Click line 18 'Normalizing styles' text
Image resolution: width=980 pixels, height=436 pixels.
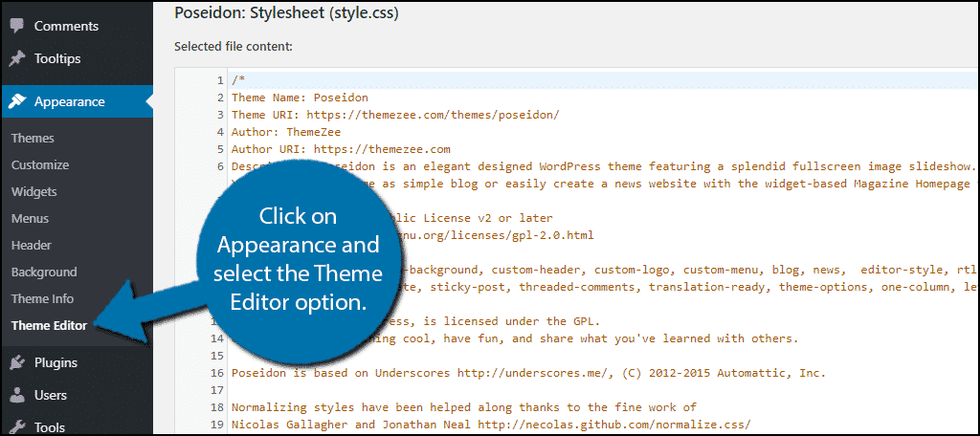pos(464,407)
